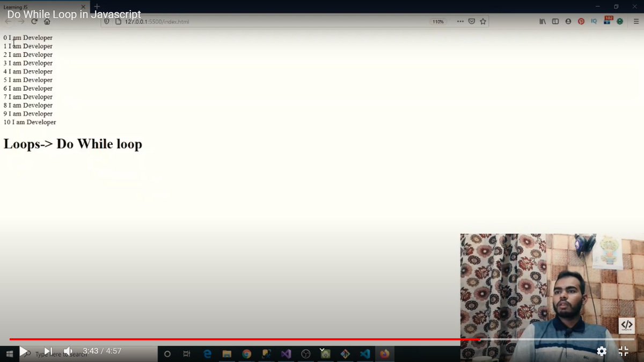This screenshot has height=362, width=644.
Task: Launch Visual Studio Code from the taskbar
Action: [x=365, y=353]
